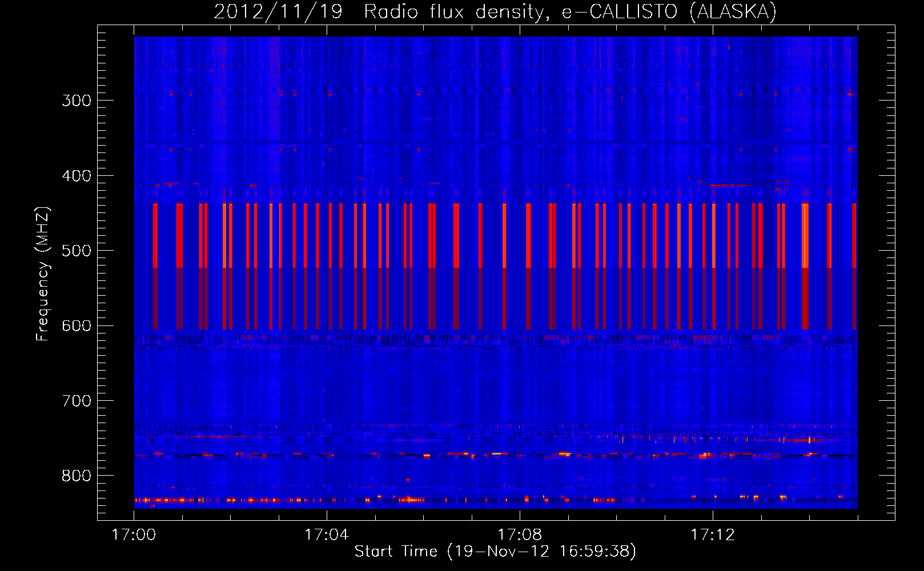Screen dimensions: 924x571
Task: Select the 800 frequency tick label
Action: pos(77,476)
